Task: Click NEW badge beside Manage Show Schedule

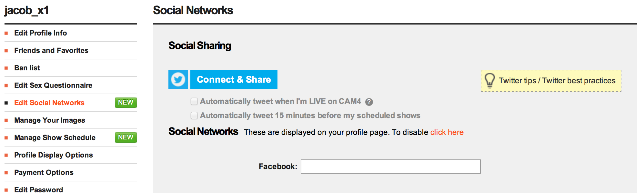Action: coord(126,137)
